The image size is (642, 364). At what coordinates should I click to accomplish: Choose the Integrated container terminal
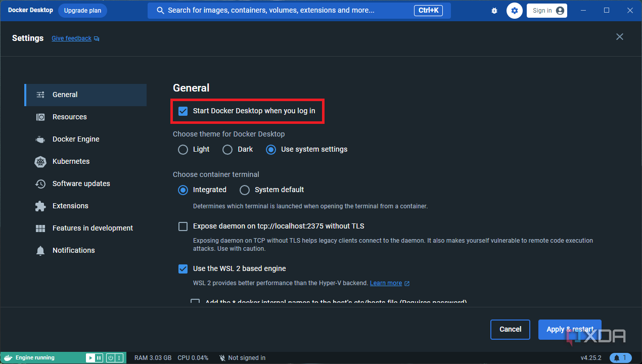pos(183,190)
